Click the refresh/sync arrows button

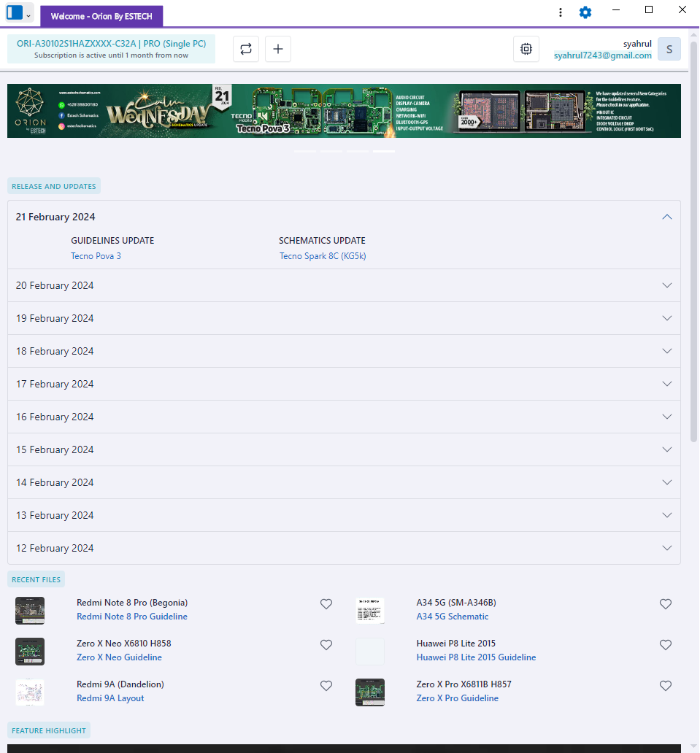(x=246, y=49)
